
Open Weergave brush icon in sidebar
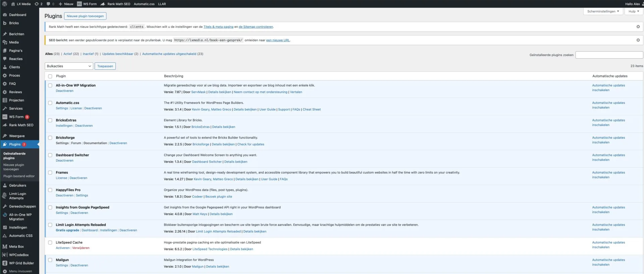pos(5,136)
